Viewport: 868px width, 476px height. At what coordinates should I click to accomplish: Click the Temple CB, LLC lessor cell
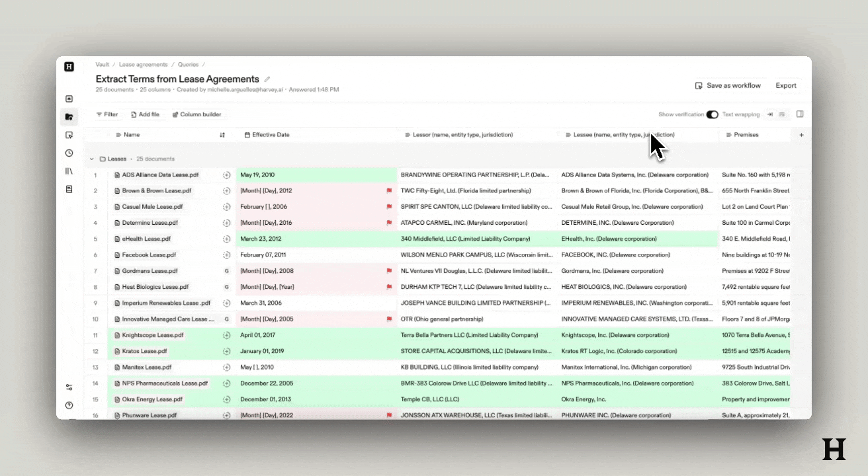477,399
